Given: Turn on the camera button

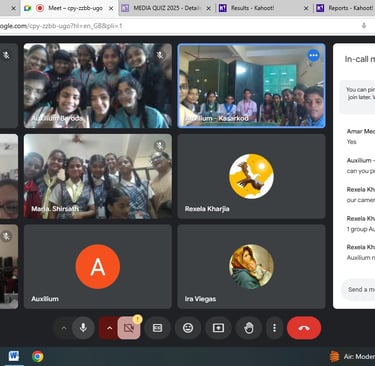Looking at the screenshot, I should pyautogui.click(x=129, y=328).
